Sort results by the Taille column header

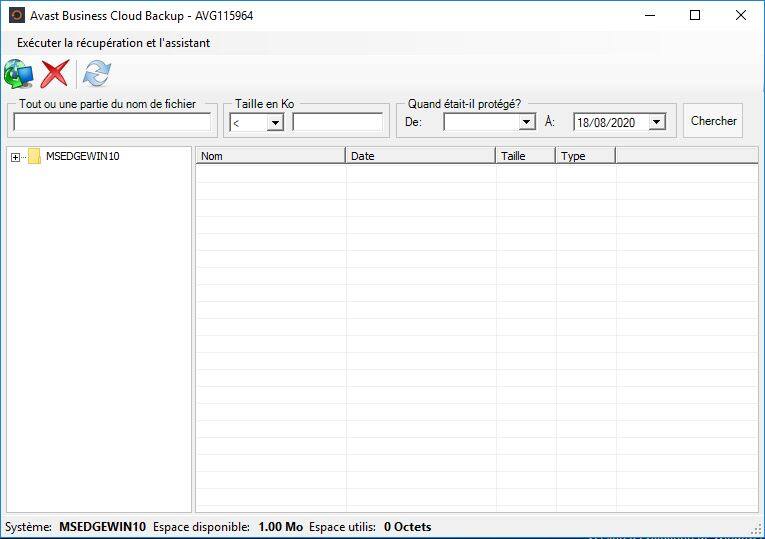[525, 156]
